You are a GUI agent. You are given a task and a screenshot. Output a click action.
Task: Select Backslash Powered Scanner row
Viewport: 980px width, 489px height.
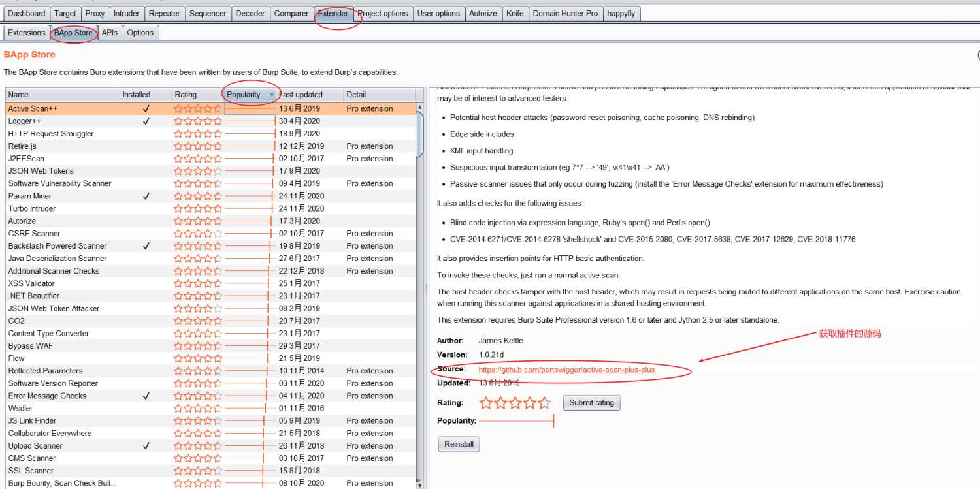210,246
